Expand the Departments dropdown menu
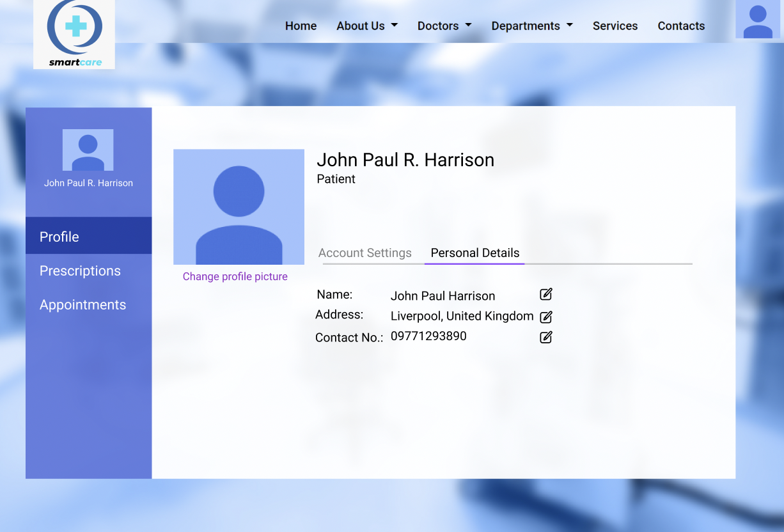Viewport: 784px width, 532px height. click(532, 26)
